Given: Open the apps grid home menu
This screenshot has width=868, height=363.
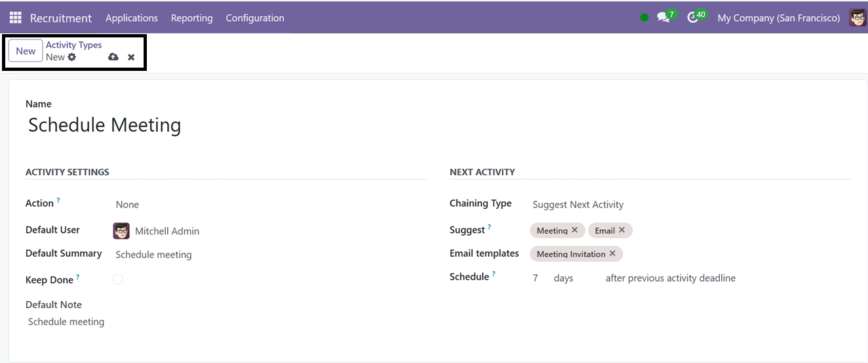Looking at the screenshot, I should coord(15,18).
